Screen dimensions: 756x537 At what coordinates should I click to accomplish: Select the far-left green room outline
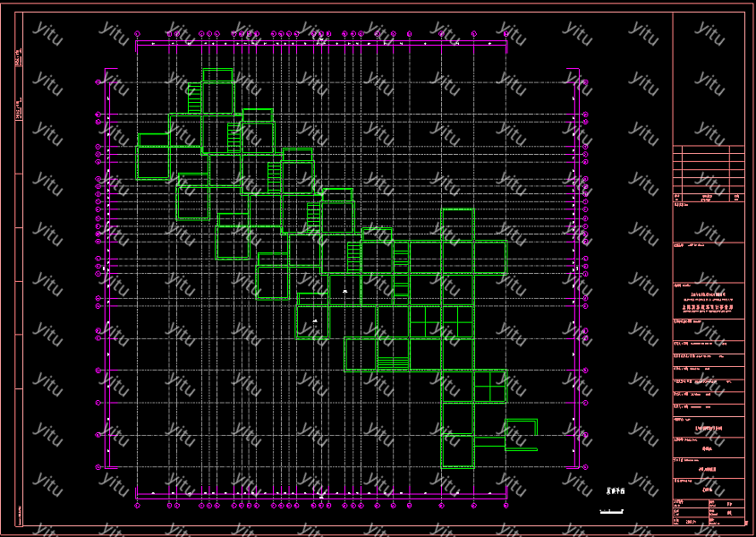click(x=153, y=162)
